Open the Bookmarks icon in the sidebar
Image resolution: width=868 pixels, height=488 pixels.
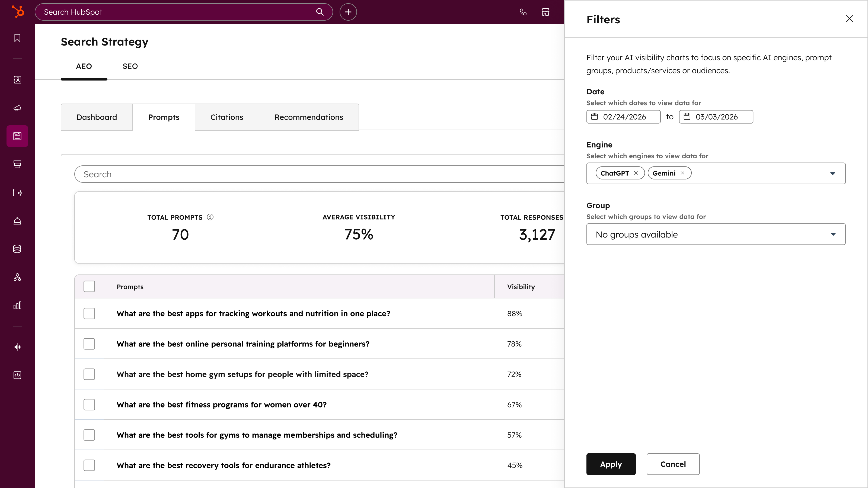(17, 38)
